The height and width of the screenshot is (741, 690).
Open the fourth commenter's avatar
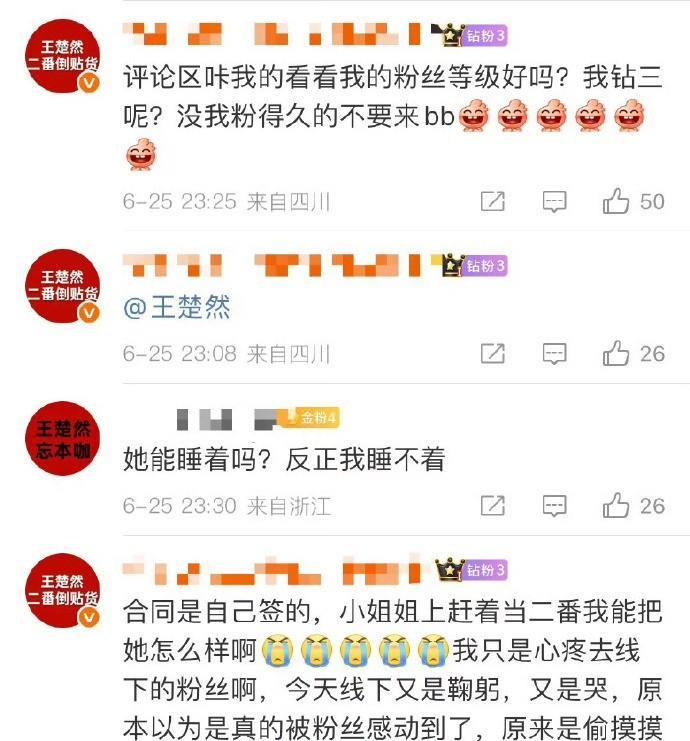click(x=62, y=591)
